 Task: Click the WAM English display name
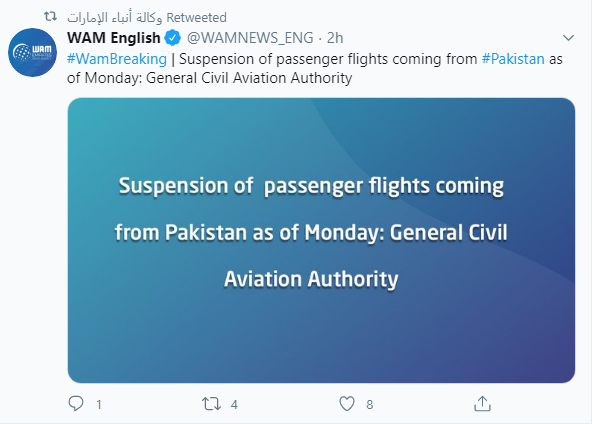(x=114, y=38)
